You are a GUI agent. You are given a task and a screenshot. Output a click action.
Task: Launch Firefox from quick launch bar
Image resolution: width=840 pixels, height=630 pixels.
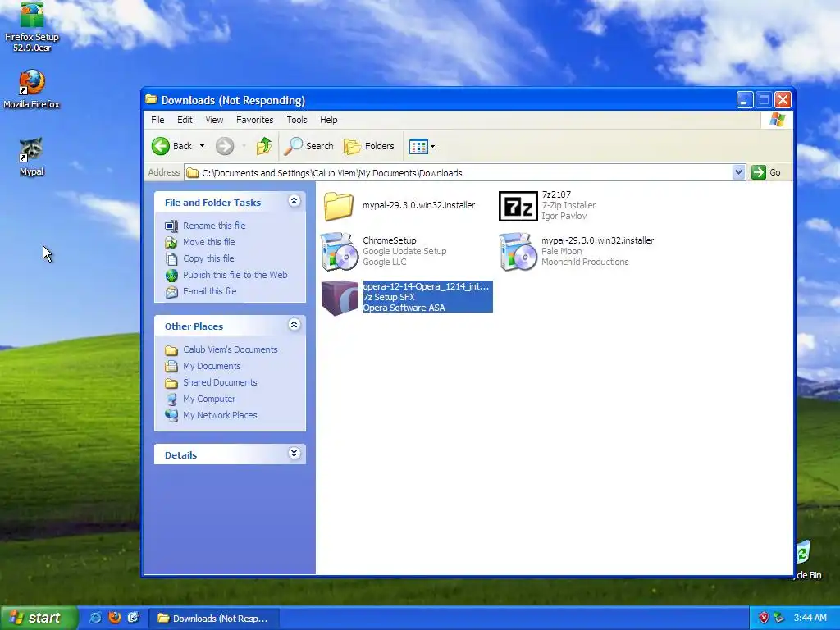(115, 618)
